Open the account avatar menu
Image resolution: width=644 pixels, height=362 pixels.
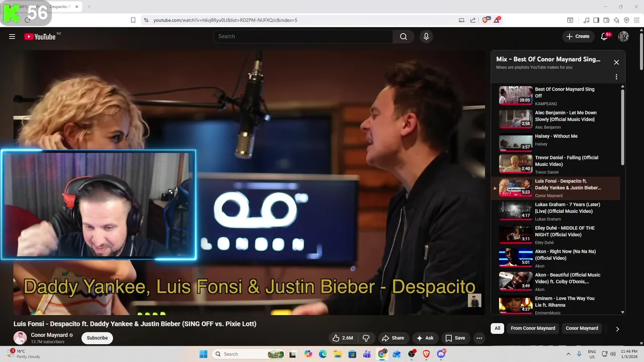tap(623, 36)
